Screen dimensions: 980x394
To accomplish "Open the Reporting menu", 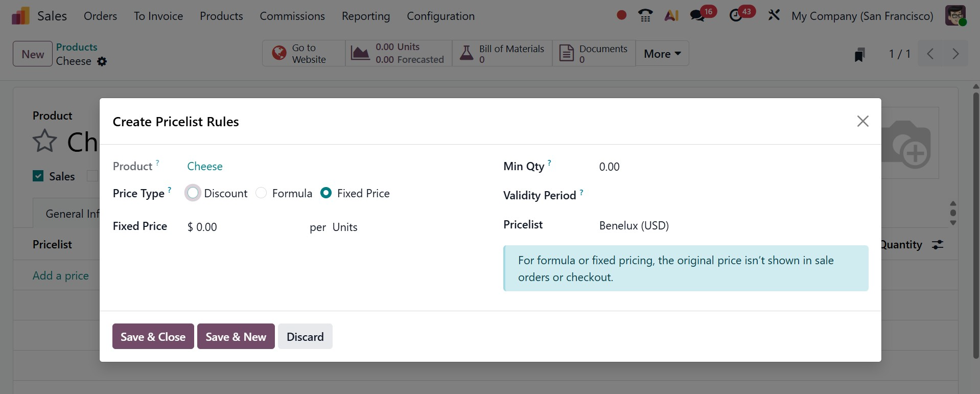I will coord(366,16).
